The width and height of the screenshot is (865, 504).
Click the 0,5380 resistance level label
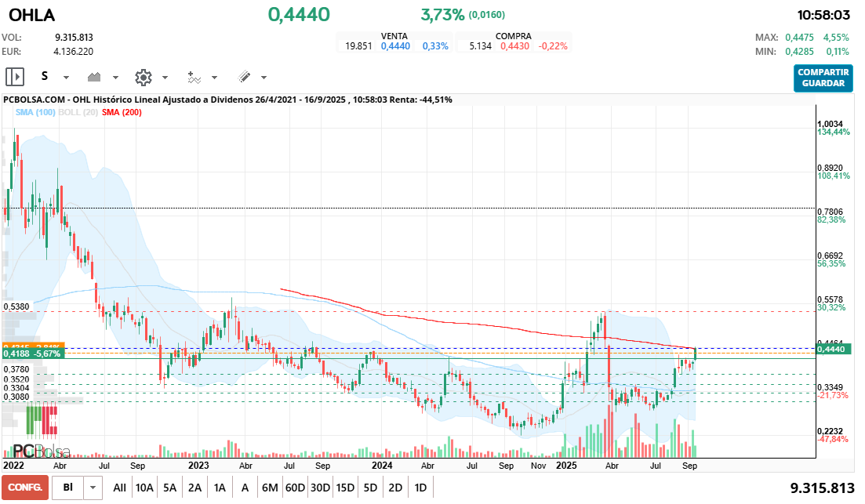tap(16, 306)
